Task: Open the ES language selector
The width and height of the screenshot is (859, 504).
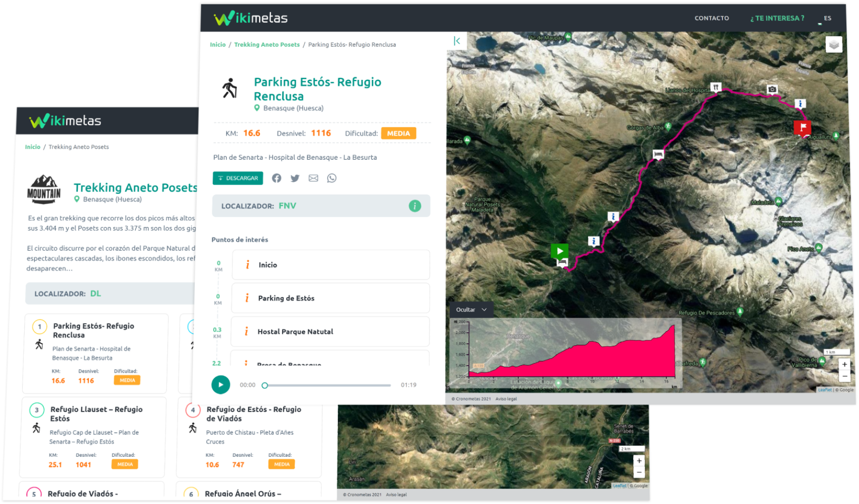Action: coord(827,18)
